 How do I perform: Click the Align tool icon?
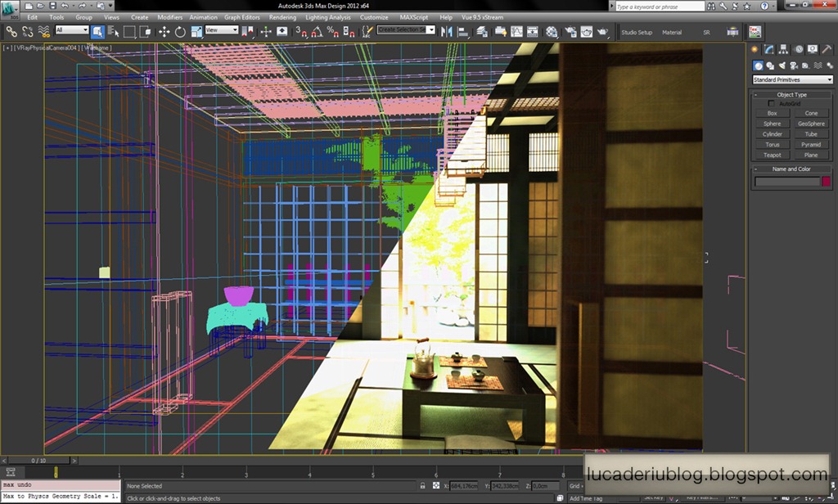click(463, 32)
